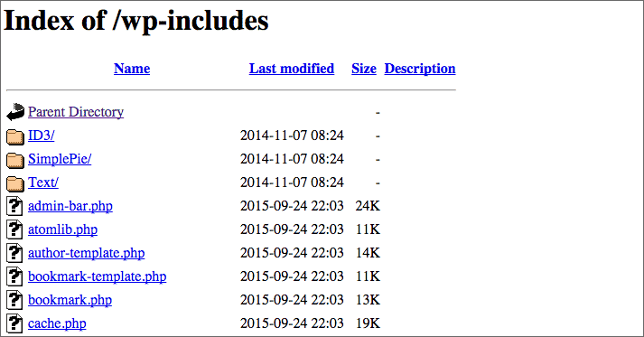The height and width of the screenshot is (337, 644).
Task: Click the file icon beside atomlib.php
Action: click(14, 229)
